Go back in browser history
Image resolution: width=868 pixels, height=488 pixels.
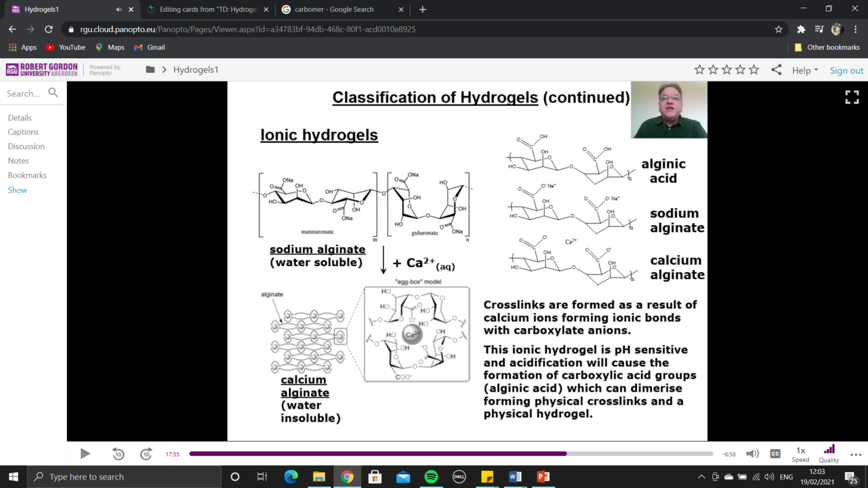click(x=12, y=29)
